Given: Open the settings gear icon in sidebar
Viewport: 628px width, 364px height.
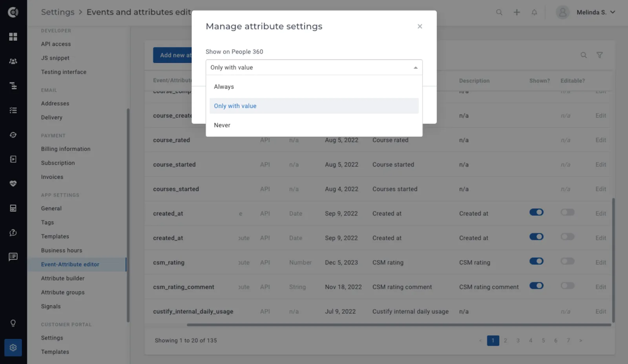Looking at the screenshot, I should click(x=13, y=348).
